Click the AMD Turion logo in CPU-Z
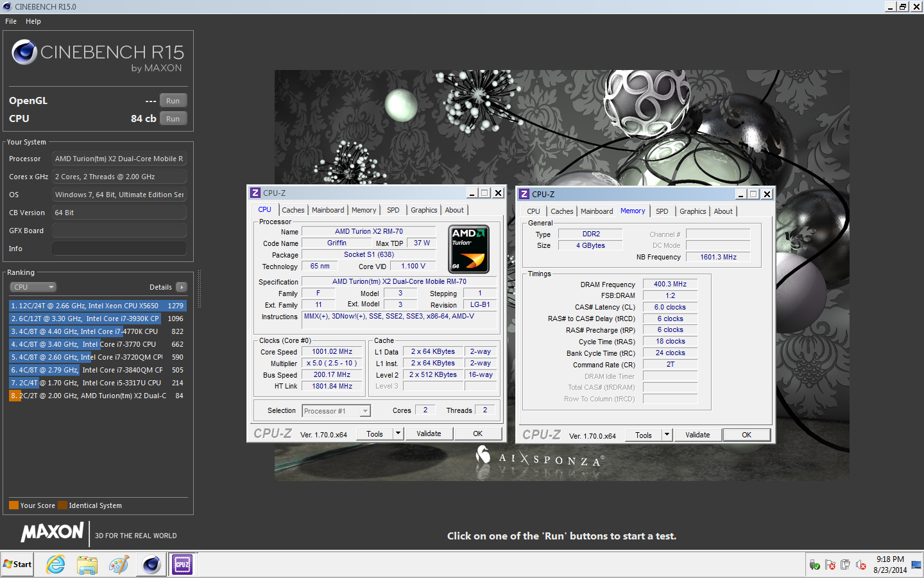Viewport: 924px width, 578px height. pos(469,249)
